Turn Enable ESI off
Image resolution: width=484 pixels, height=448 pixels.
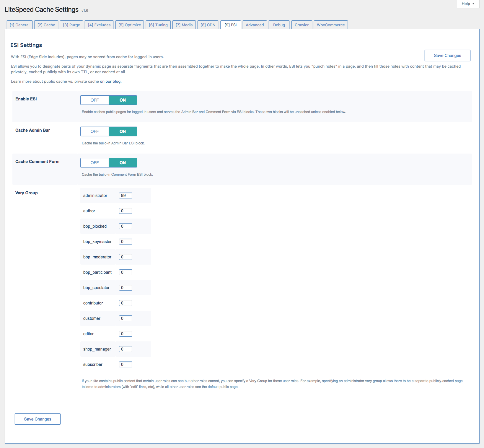pos(94,100)
